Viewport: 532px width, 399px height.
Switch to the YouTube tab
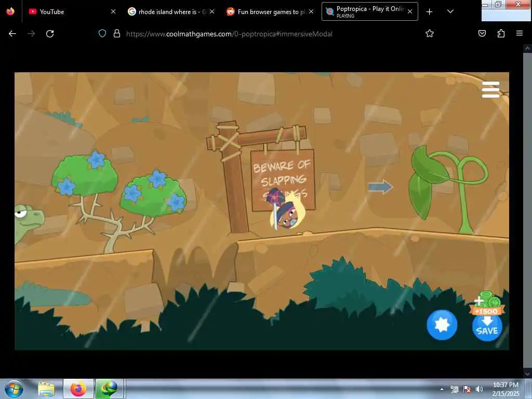[x=71, y=11]
